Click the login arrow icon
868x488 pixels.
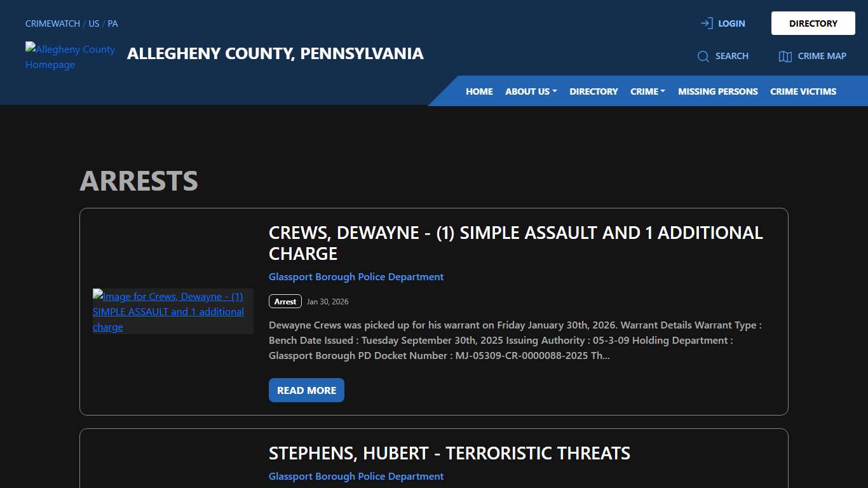tap(706, 23)
